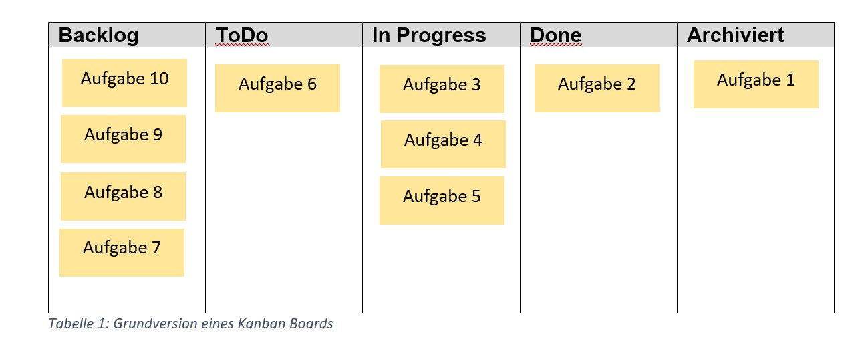Select the Aufgabe 4 sticky note
The height and width of the screenshot is (355, 868).
point(443,144)
